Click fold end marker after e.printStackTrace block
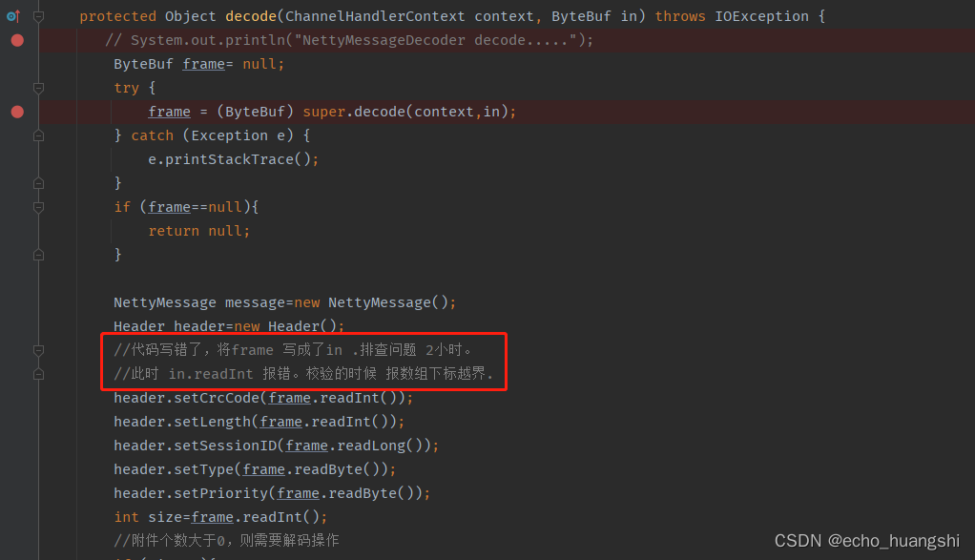975x560 pixels. coord(38,183)
